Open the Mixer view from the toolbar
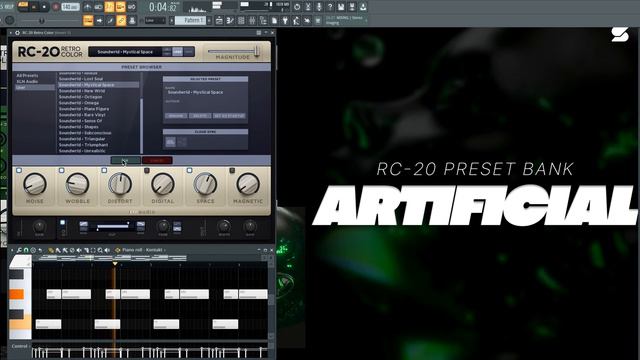This screenshot has height=360, width=640. 252,20
